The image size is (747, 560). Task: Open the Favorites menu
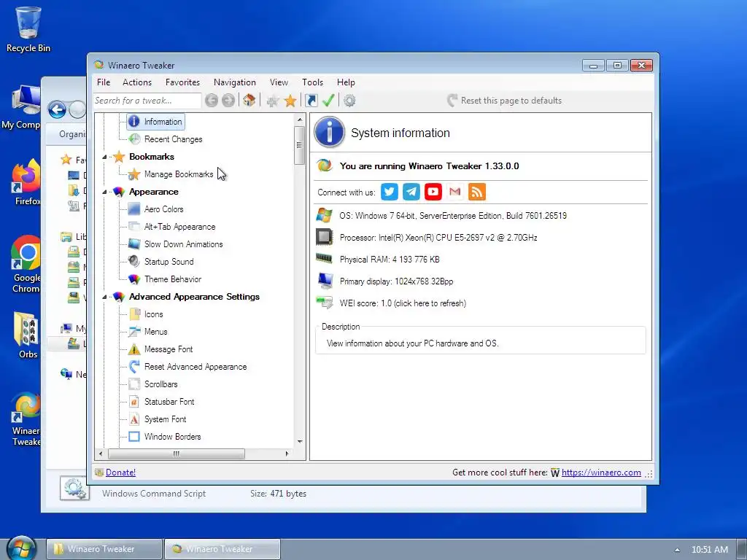pos(182,82)
